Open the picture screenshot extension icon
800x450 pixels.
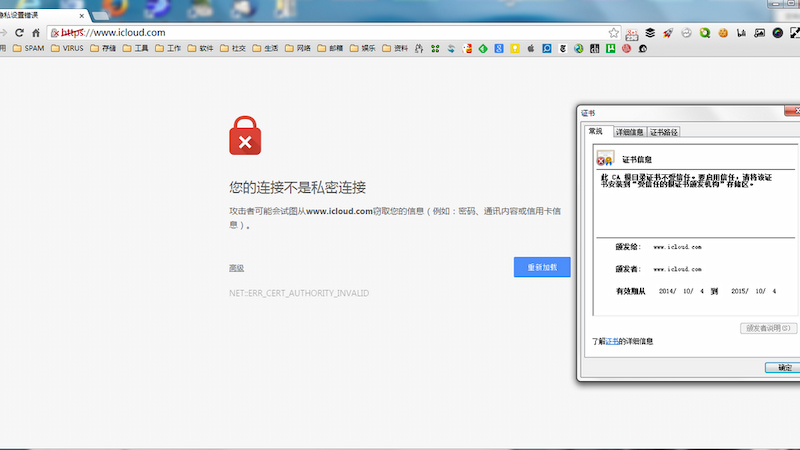coord(760,33)
